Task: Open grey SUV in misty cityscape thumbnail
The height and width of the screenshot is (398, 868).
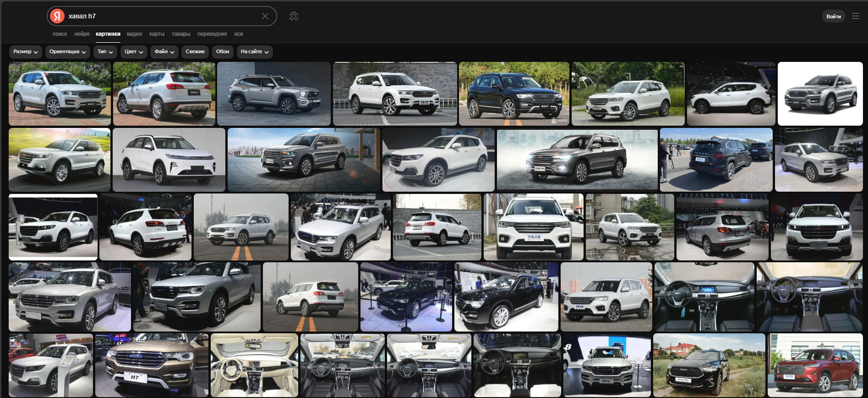Action: pos(577,160)
